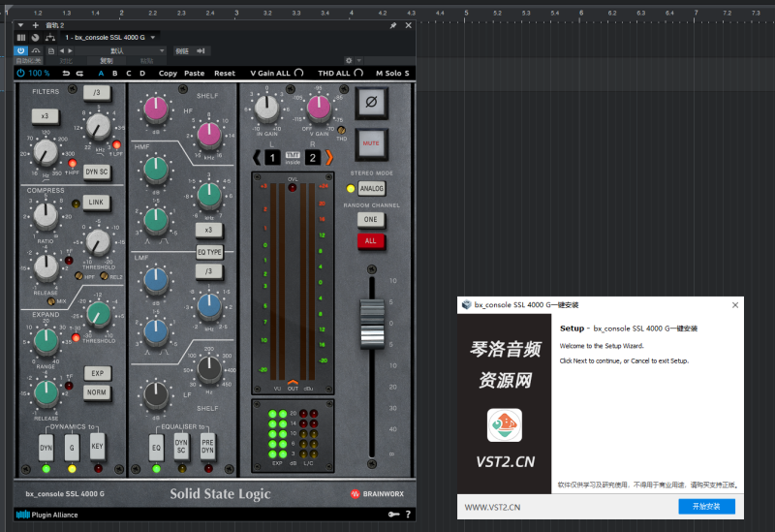This screenshot has height=532, width=775.
Task: Click the VST2.CN installer logo image
Action: coord(504,425)
